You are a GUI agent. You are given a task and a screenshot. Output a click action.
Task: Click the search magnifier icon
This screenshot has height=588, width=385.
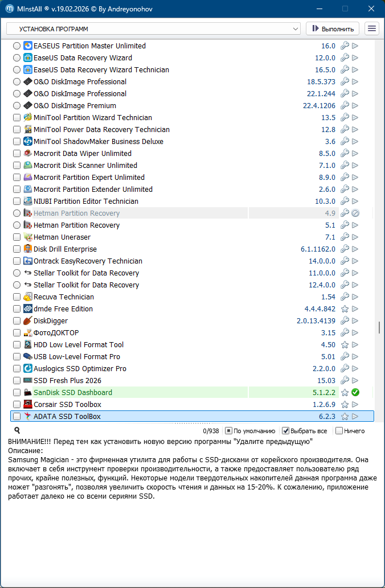[x=17, y=431]
